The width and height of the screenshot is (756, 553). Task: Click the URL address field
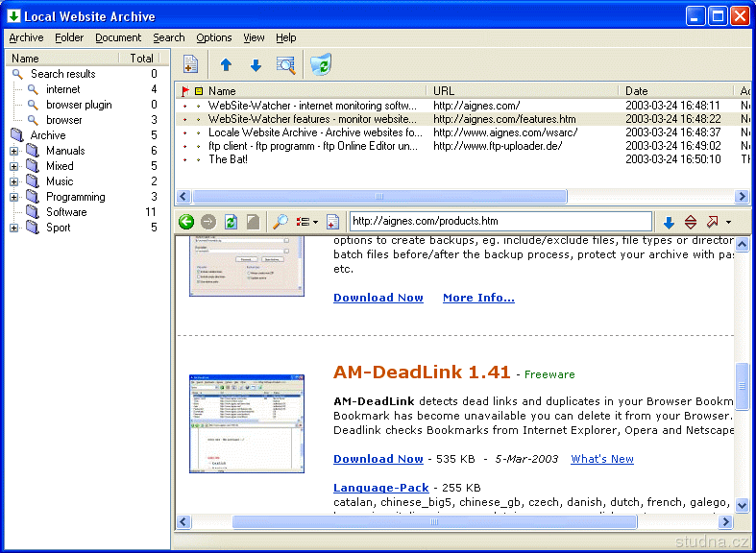[500, 221]
